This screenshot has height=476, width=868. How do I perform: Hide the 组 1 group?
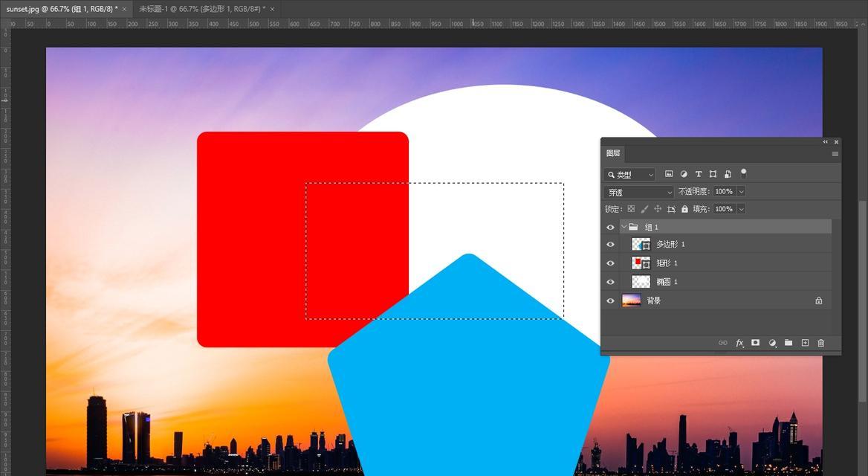[x=611, y=227]
